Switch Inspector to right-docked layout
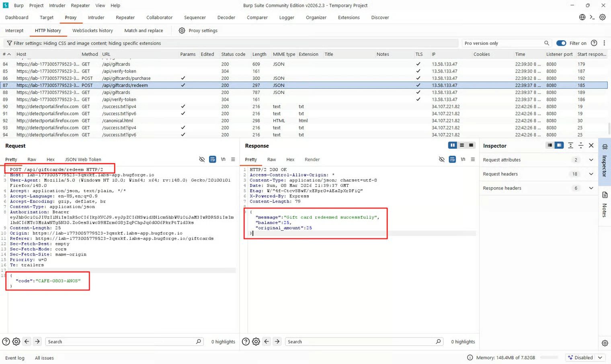The image size is (611, 364). click(559, 145)
